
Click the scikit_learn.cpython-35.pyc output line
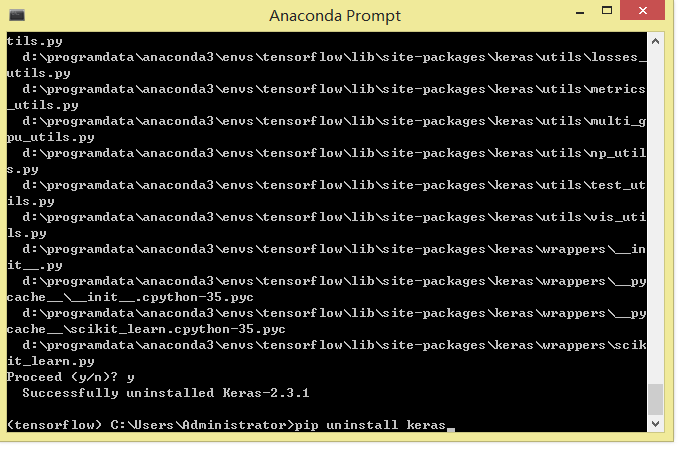(327, 321)
